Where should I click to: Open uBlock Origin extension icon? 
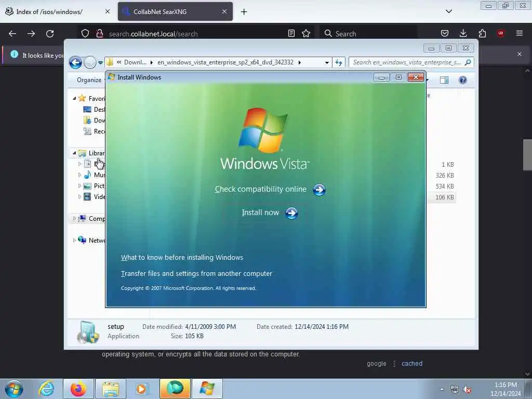click(501, 33)
